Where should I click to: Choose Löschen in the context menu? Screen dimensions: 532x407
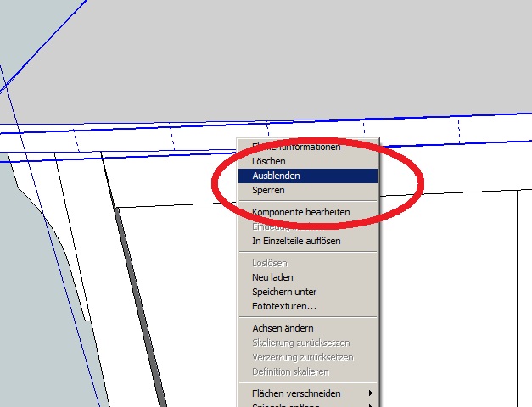pos(308,161)
